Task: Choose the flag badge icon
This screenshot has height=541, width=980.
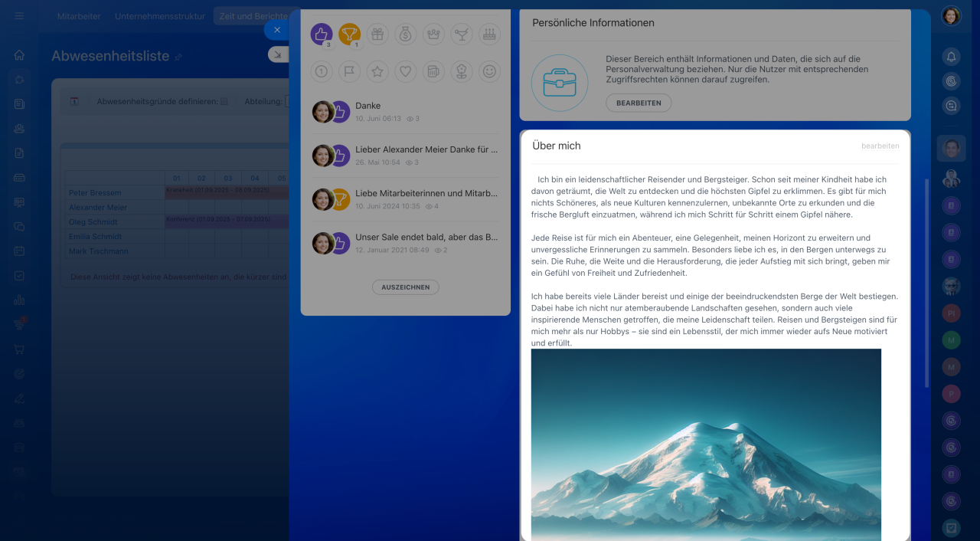Action: [x=349, y=71]
